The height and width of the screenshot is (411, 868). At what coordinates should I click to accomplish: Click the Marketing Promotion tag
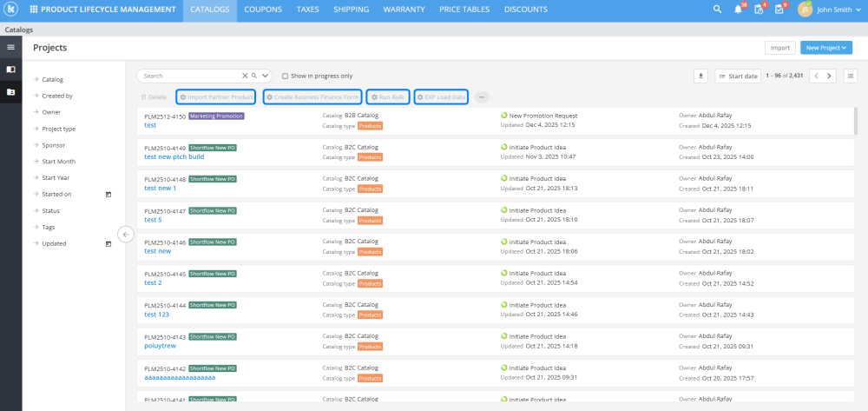point(216,116)
